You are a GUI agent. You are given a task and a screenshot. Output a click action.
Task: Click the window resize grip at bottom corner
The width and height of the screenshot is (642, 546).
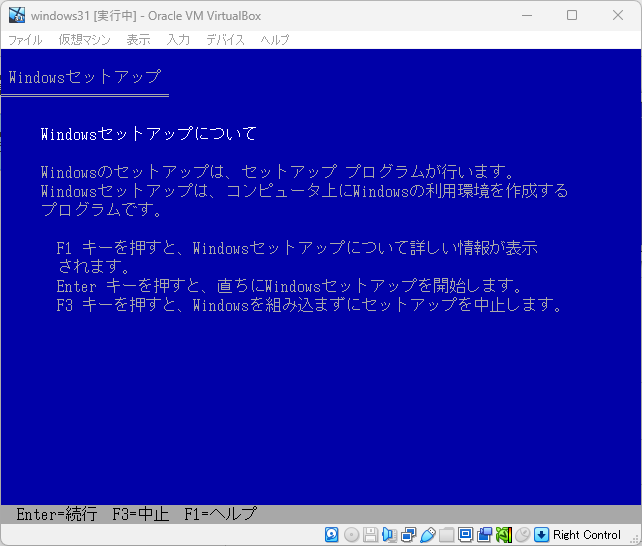coord(636,539)
